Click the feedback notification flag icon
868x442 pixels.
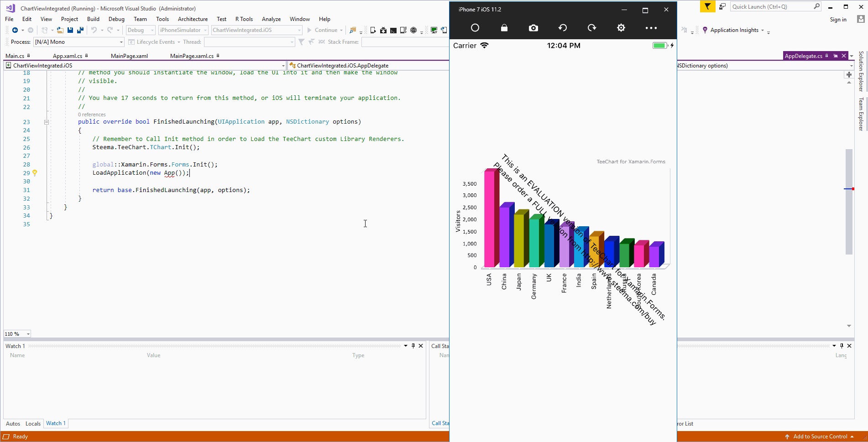707,6
